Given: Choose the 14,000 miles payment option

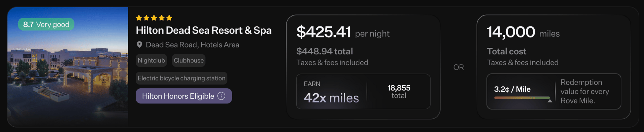Looking at the screenshot, I should (x=554, y=67).
